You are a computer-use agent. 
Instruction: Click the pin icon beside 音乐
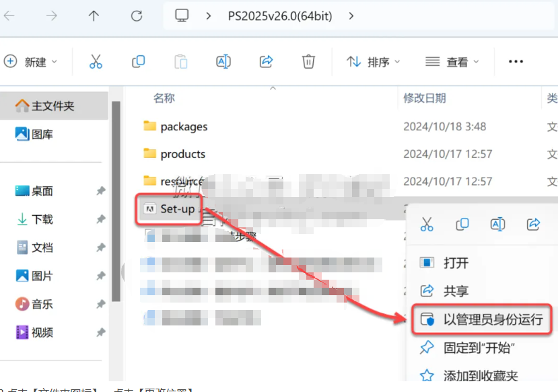pos(101,304)
